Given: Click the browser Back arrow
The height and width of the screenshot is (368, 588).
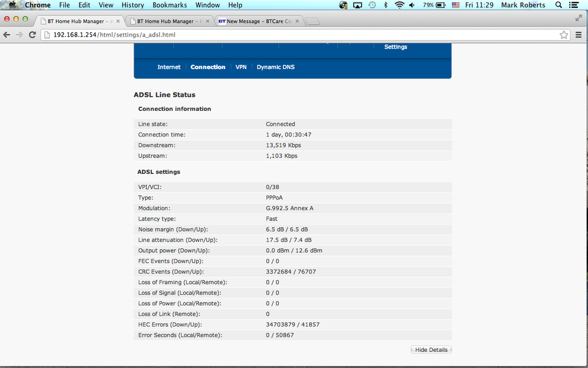Looking at the screenshot, I should (6, 35).
